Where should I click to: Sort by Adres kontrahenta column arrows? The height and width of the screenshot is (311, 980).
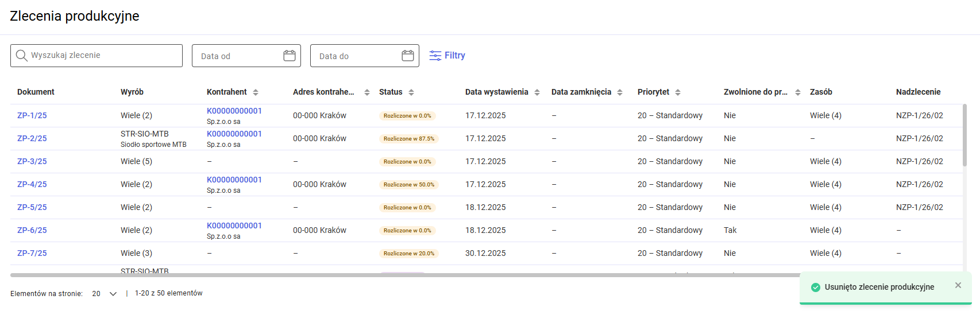pos(367,92)
